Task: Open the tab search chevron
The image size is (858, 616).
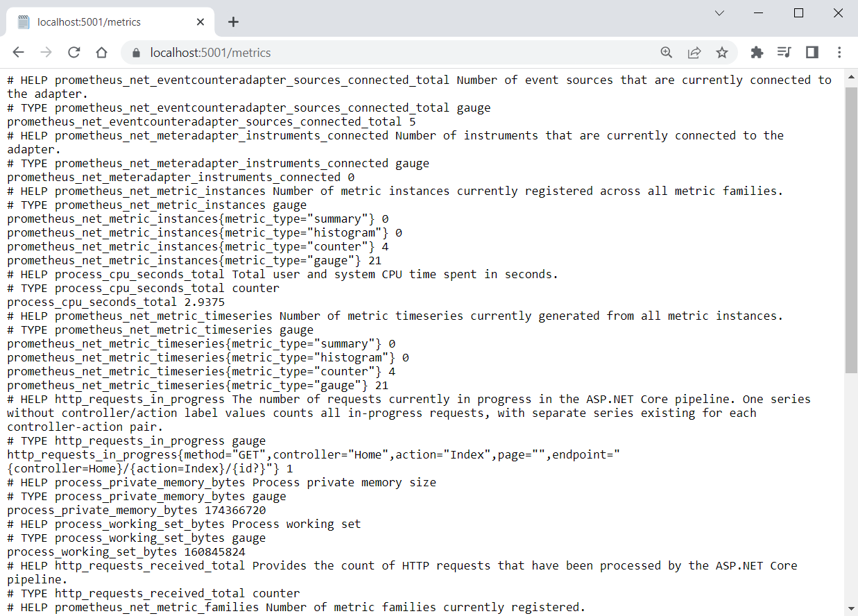Action: 719,12
